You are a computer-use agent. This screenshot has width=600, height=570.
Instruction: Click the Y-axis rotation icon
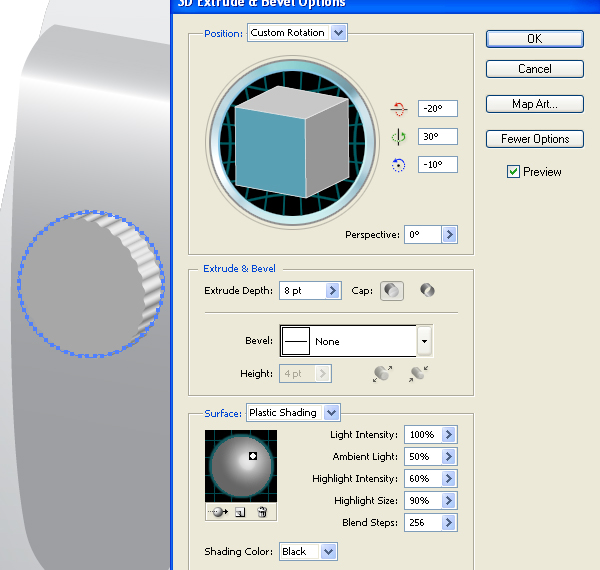click(398, 137)
